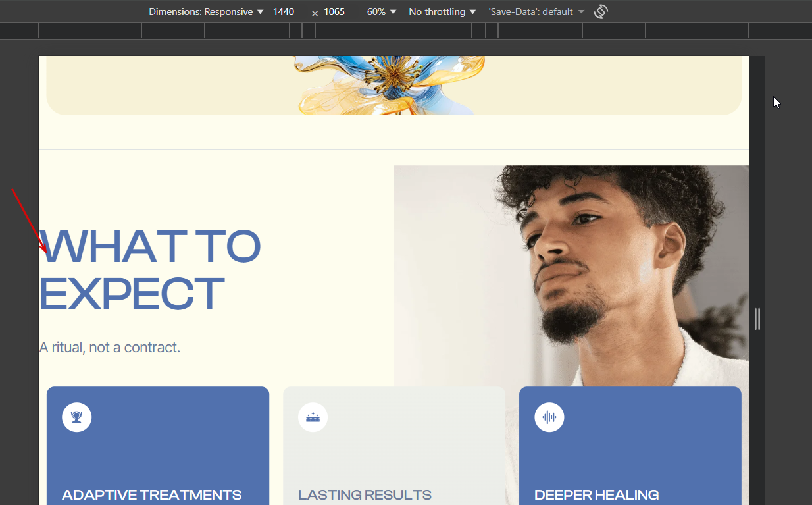The width and height of the screenshot is (812, 505).
Task: Click the Adaptive Treatments card title
Action: (x=152, y=495)
